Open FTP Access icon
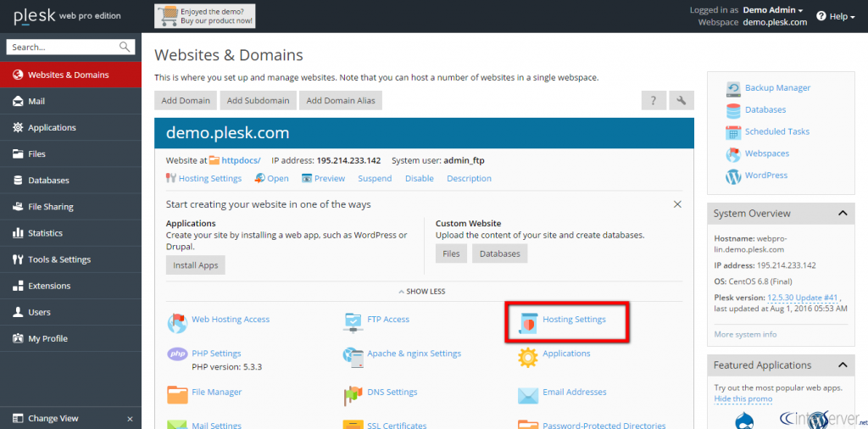This screenshot has height=429, width=868. pos(353,323)
